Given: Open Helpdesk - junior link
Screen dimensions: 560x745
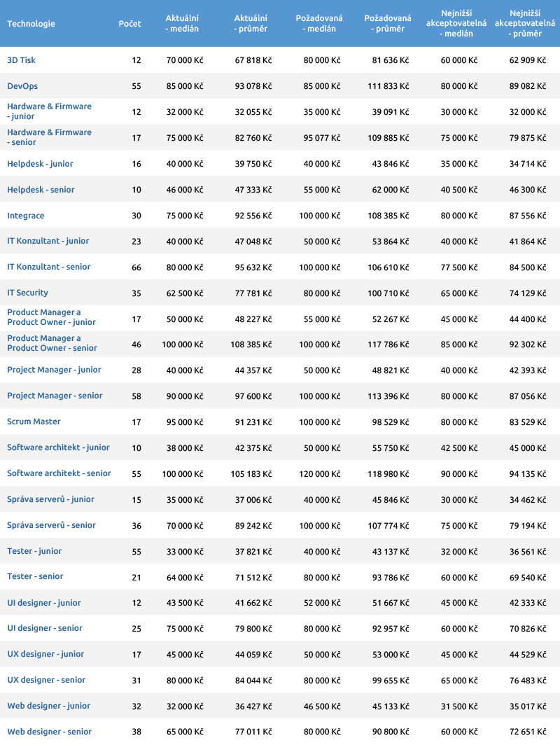Looking at the screenshot, I should tap(40, 163).
